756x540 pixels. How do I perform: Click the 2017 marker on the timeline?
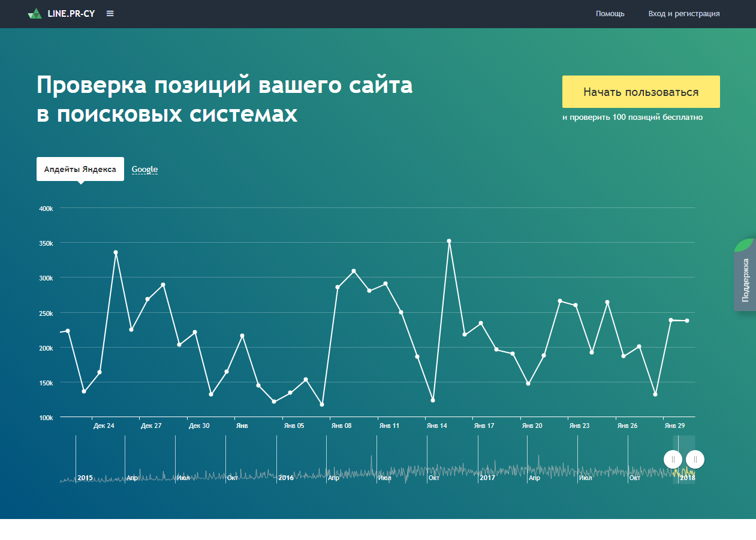[x=487, y=478]
